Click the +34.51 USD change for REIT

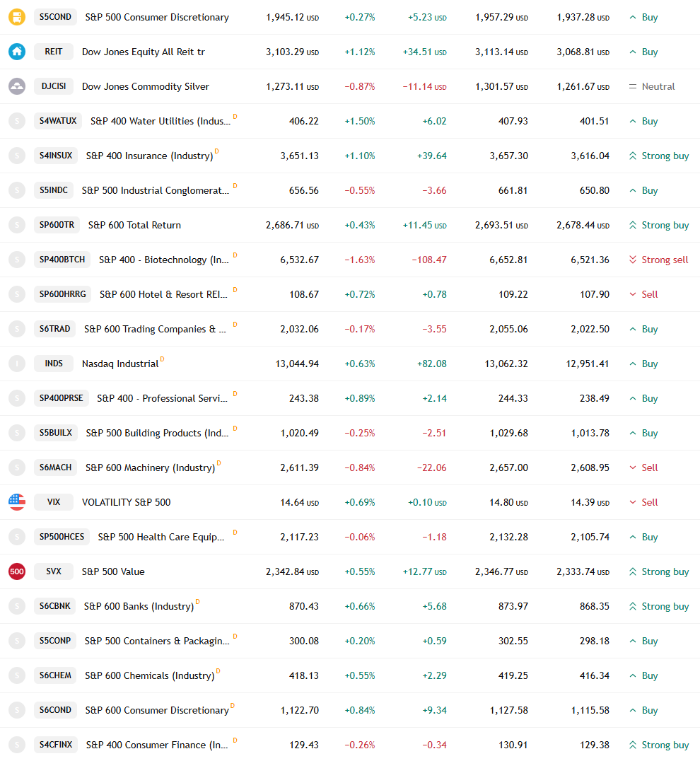424,52
